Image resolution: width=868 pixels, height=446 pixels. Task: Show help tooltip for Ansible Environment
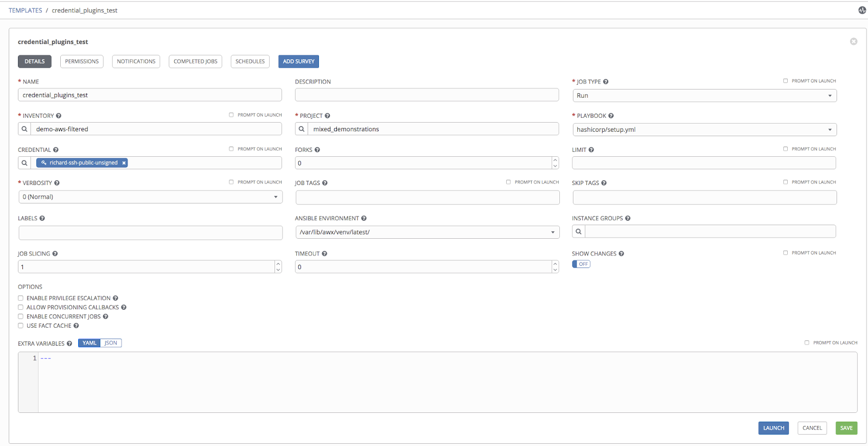point(364,219)
